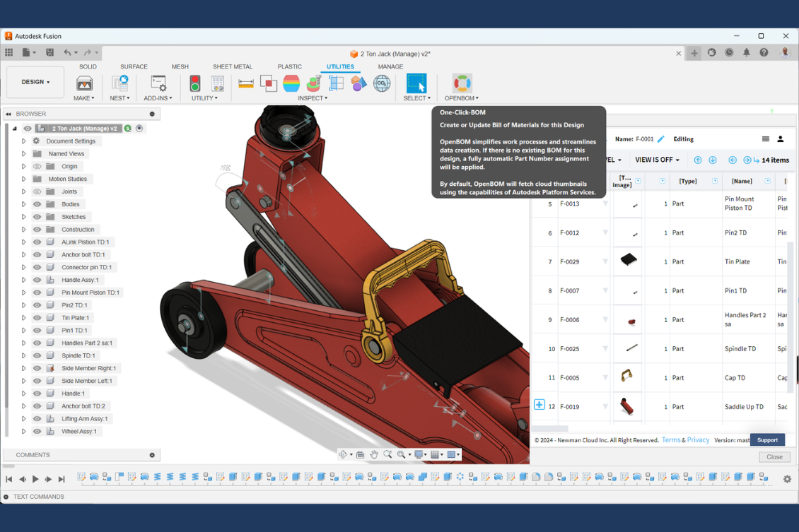Open the Inspect panel dropdown
The height and width of the screenshot is (532, 799).
[x=313, y=98]
